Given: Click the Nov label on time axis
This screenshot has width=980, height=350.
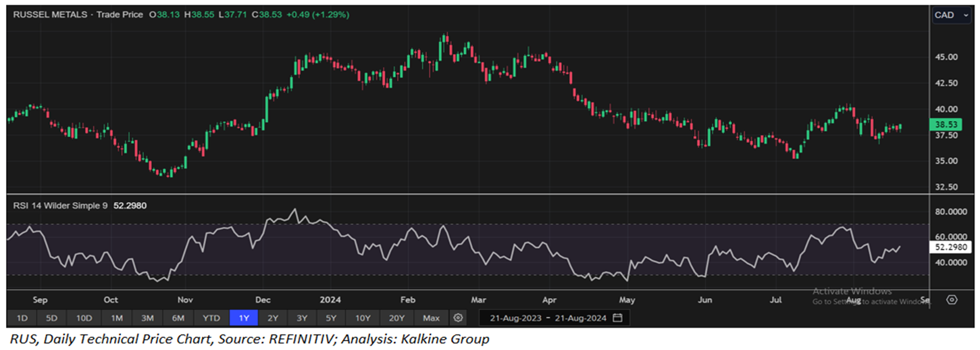Looking at the screenshot, I should [x=186, y=300].
